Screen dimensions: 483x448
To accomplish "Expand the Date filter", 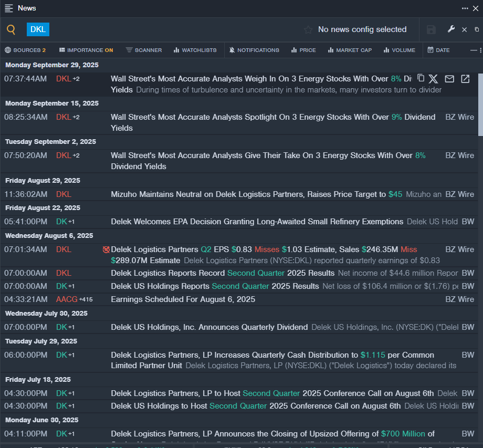I will (x=438, y=50).
